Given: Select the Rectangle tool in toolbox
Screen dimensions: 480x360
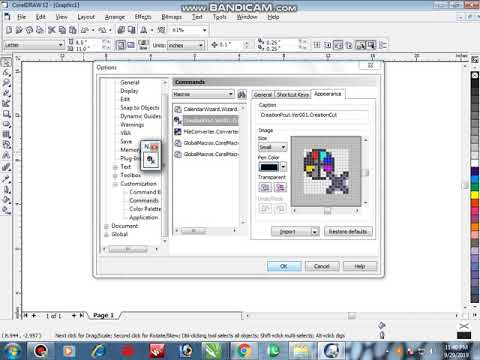Looking at the screenshot, I should (6, 114).
